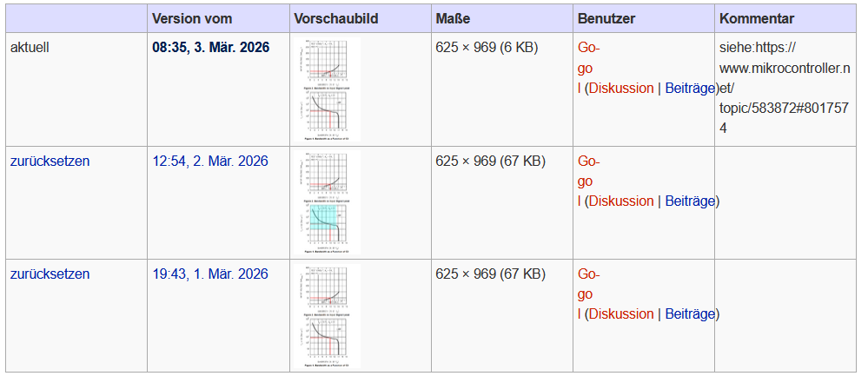Open the 19:43, 1. Mär. 2026 version link
The width and height of the screenshot is (868, 376).
click(210, 274)
